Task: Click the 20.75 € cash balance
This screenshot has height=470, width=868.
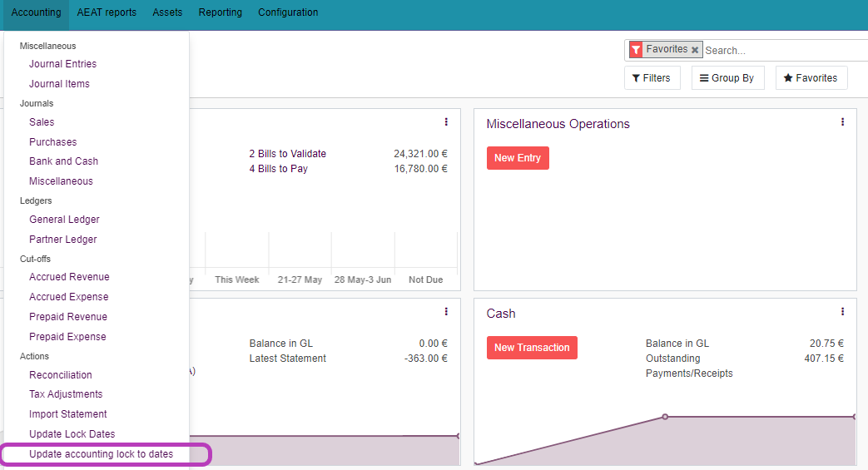Action: 826,344
